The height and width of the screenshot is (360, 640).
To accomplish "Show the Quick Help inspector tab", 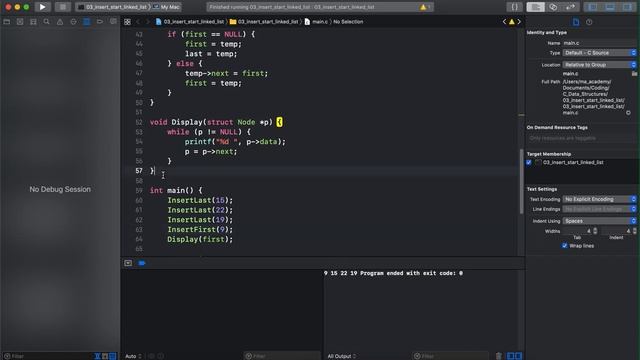I will (x=589, y=22).
